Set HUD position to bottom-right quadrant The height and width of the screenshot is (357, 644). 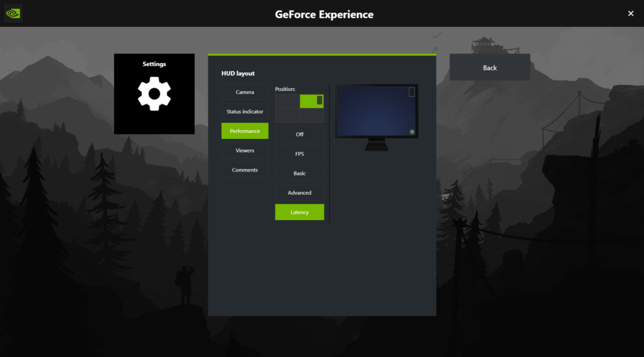click(x=312, y=115)
